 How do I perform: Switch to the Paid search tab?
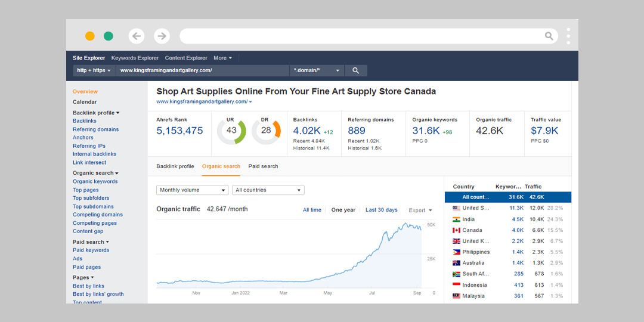pyautogui.click(x=263, y=166)
